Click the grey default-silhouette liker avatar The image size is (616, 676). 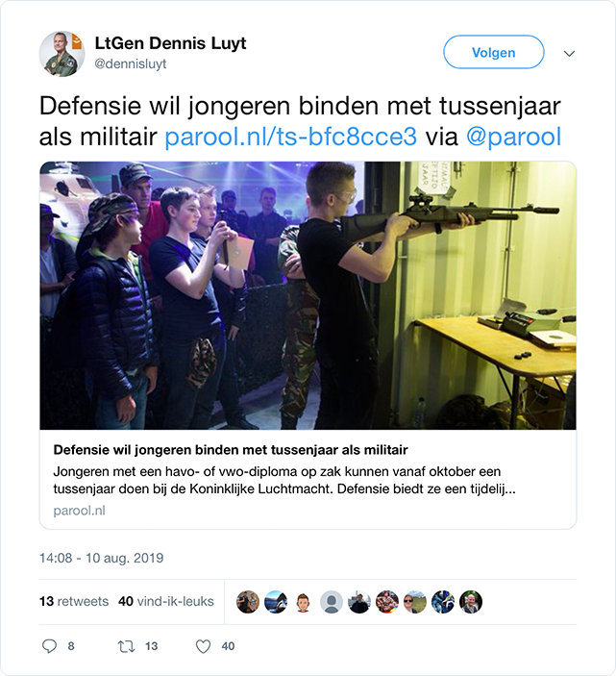(332, 602)
